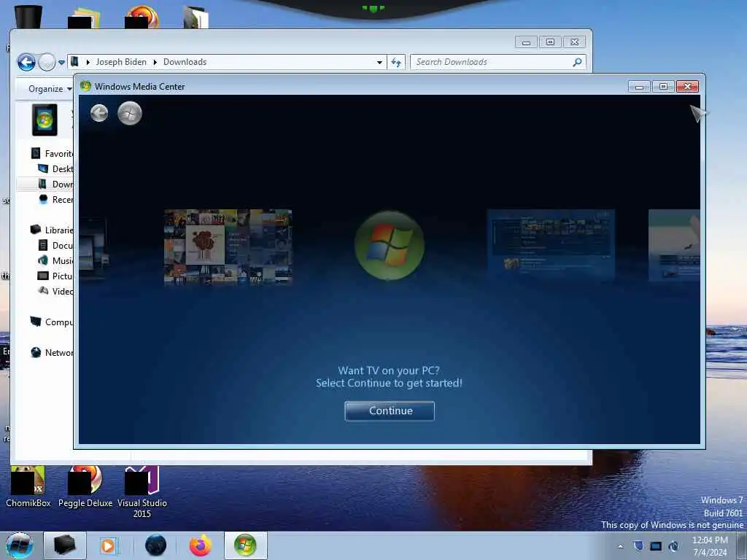This screenshot has height=560, width=747.
Task: Open recent pages dropdown in Explorer
Action: (x=61, y=63)
